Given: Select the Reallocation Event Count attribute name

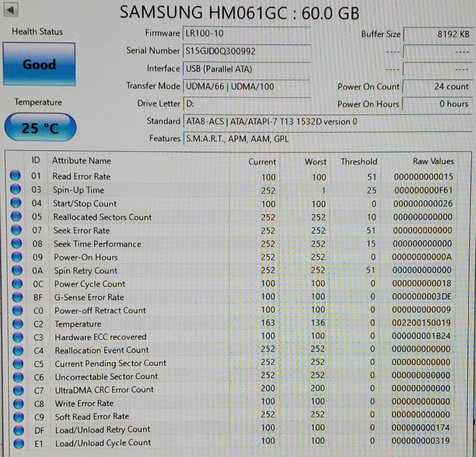Looking at the screenshot, I should (x=102, y=350).
